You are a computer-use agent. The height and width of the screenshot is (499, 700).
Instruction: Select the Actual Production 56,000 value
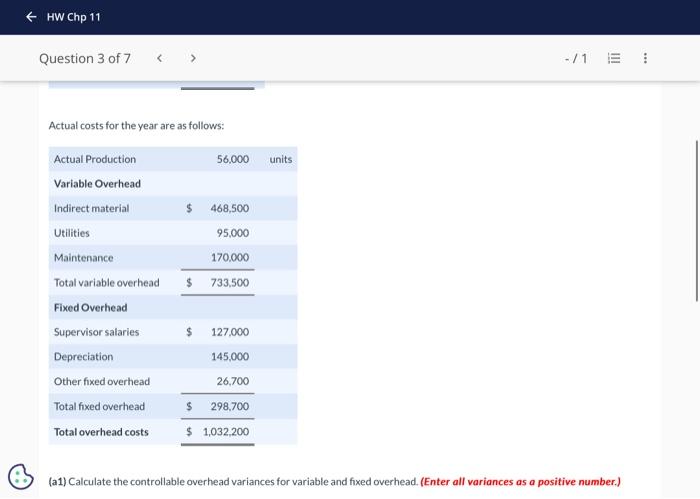tap(233, 159)
